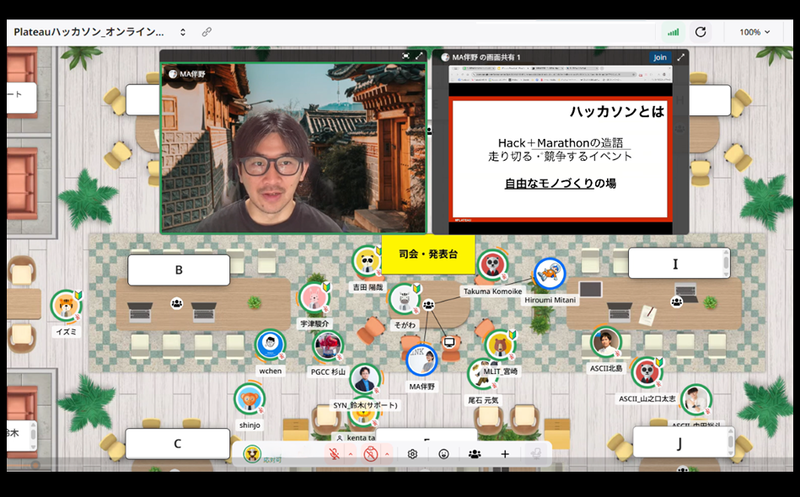Open participants list people icon
This screenshot has height=497, width=800.
click(474, 454)
